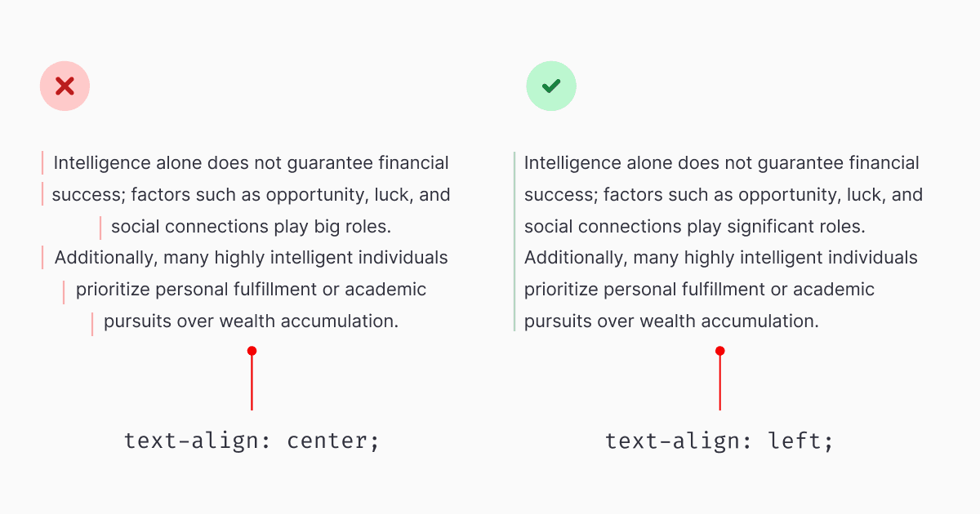Click the green vertical bar beside left-aligned text
The width and height of the screenshot is (980, 514).
514,241
